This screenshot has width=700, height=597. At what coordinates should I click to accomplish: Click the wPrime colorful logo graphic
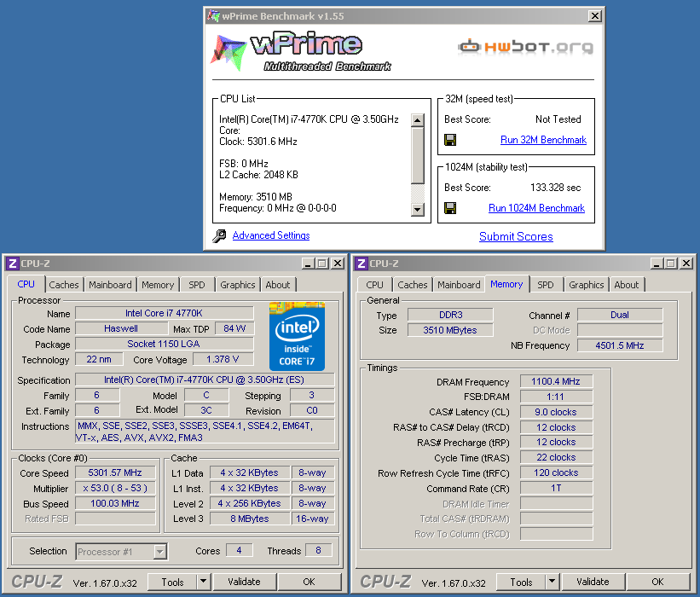pos(229,53)
